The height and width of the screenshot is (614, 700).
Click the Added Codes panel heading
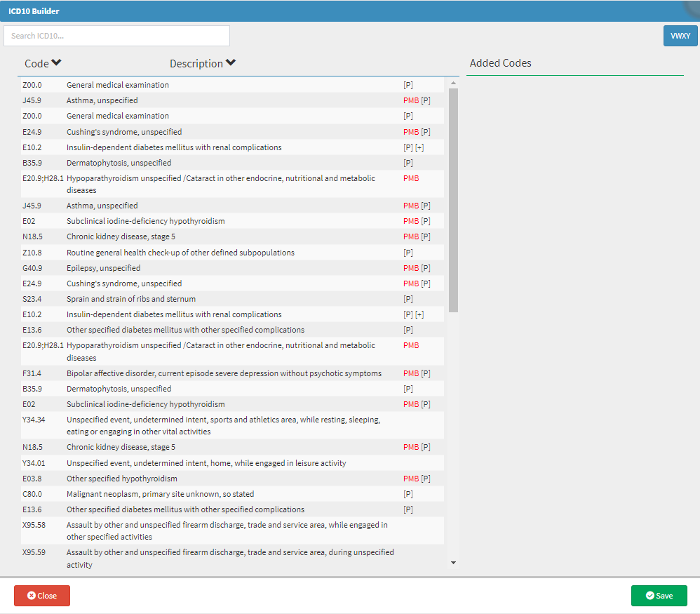[501, 63]
